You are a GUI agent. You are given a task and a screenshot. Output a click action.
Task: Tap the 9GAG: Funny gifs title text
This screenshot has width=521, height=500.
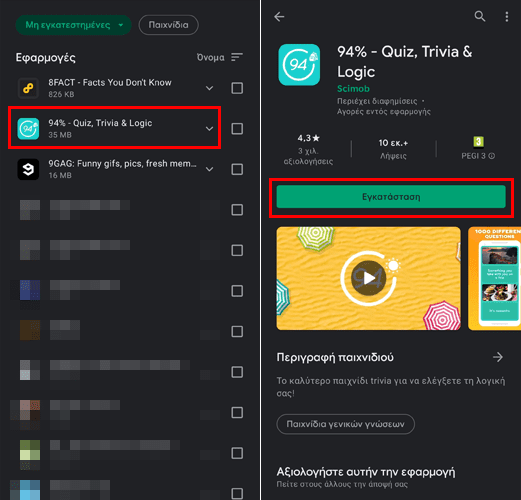tap(122, 163)
